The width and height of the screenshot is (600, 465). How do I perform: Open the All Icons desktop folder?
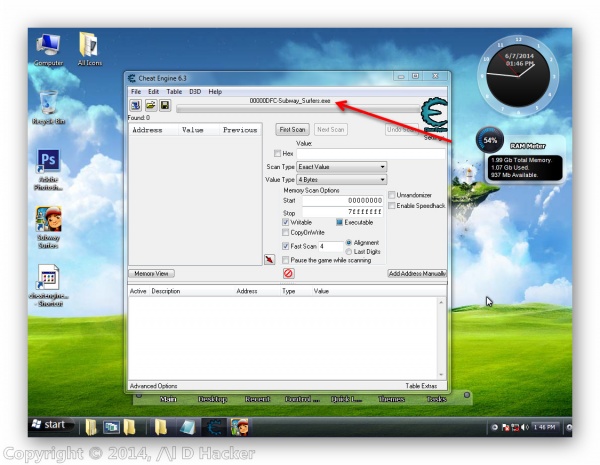click(90, 50)
